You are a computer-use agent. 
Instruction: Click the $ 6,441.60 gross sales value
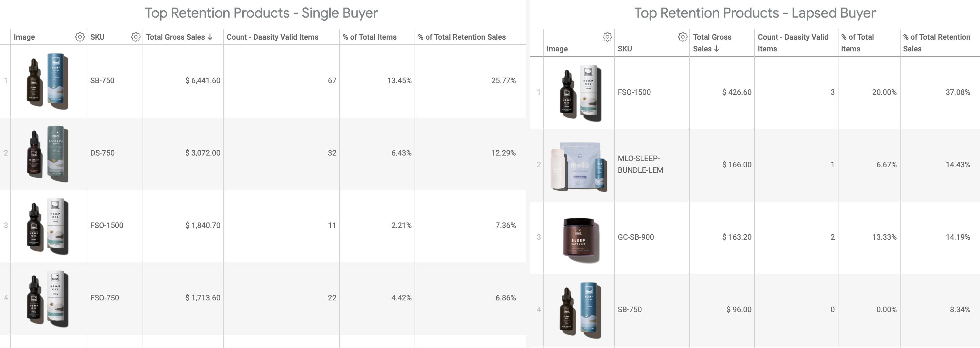203,81
